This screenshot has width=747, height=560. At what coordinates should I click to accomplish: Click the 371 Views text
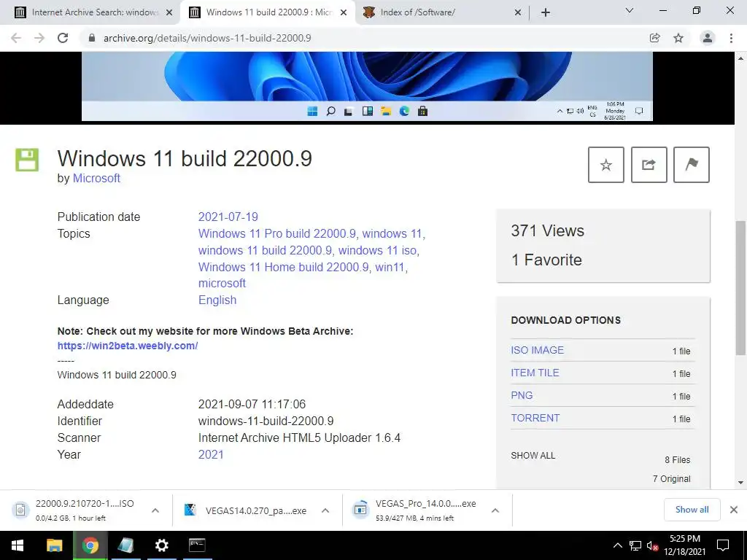pyautogui.click(x=547, y=231)
